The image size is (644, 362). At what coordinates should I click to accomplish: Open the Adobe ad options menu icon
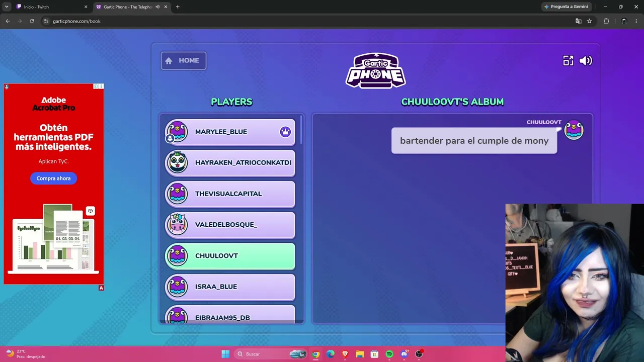click(101, 86)
